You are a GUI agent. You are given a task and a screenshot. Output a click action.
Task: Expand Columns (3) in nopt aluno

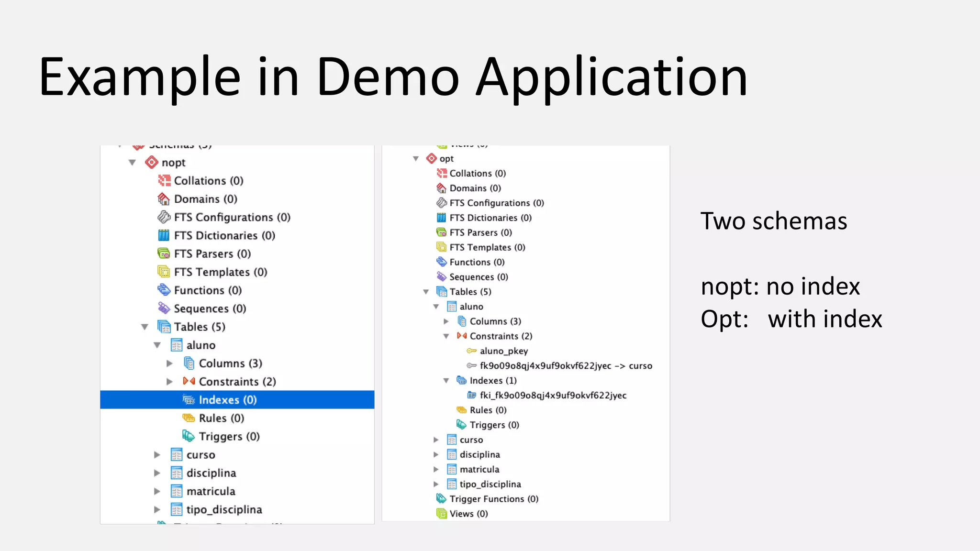click(169, 364)
